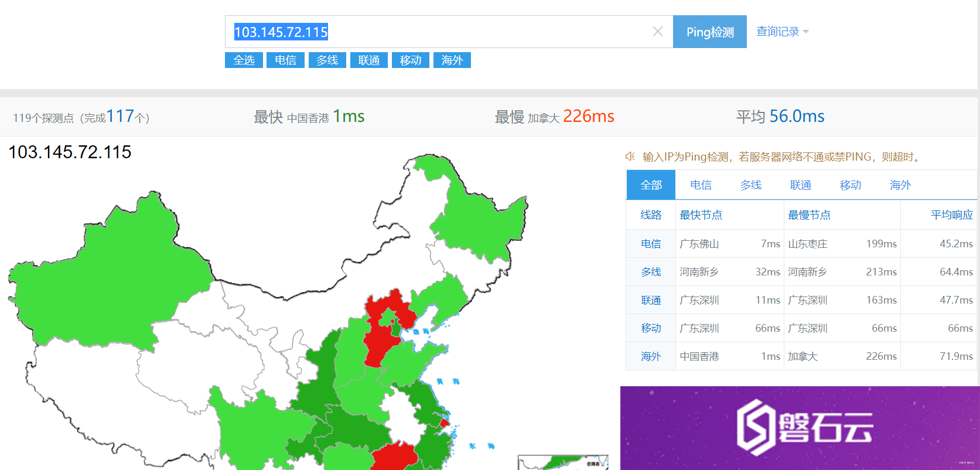Clear the IP address input with X icon
The width and height of the screenshot is (980, 470).
click(658, 32)
